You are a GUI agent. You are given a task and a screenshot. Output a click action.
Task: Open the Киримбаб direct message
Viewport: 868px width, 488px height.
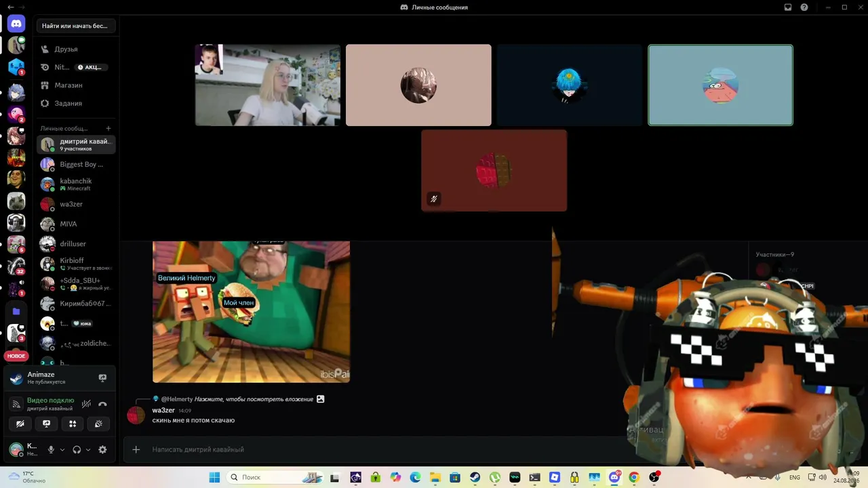point(76,303)
